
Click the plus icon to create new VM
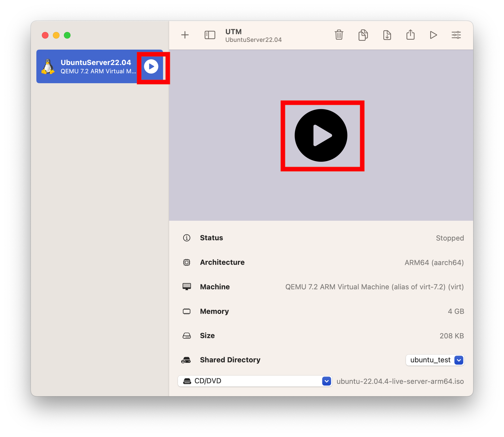click(185, 35)
